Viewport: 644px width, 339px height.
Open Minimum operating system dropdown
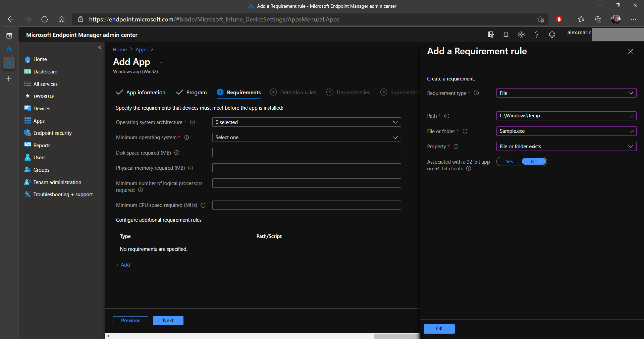[306, 137]
